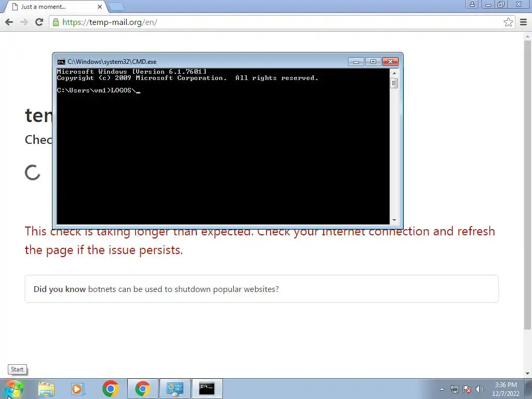Screen dimensions: 532x399
Task: Open the volume speaker tray icon
Action: [x=480, y=389]
